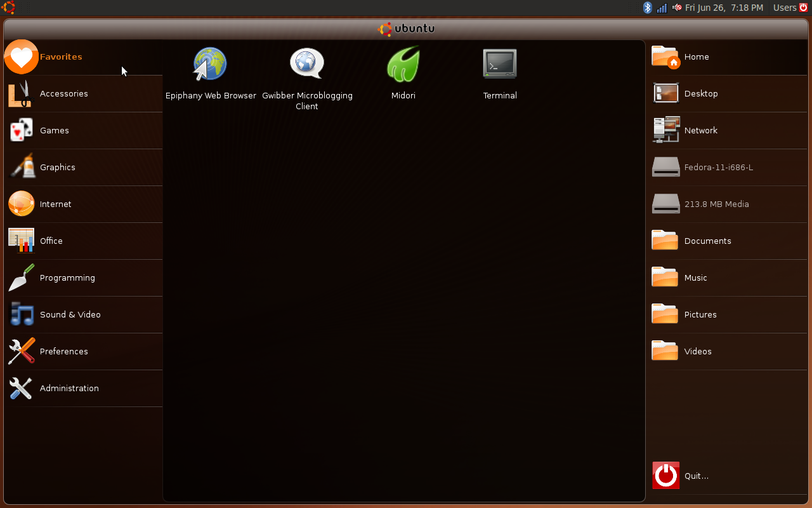Open the Pictures place label
Image resolution: width=812 pixels, height=508 pixels.
(700, 314)
